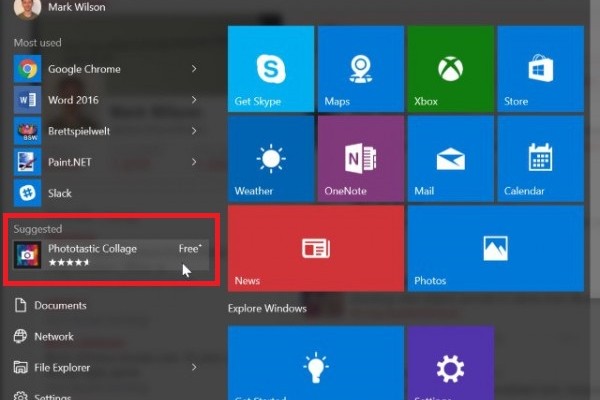Click the Paint.NET icon

28,162
